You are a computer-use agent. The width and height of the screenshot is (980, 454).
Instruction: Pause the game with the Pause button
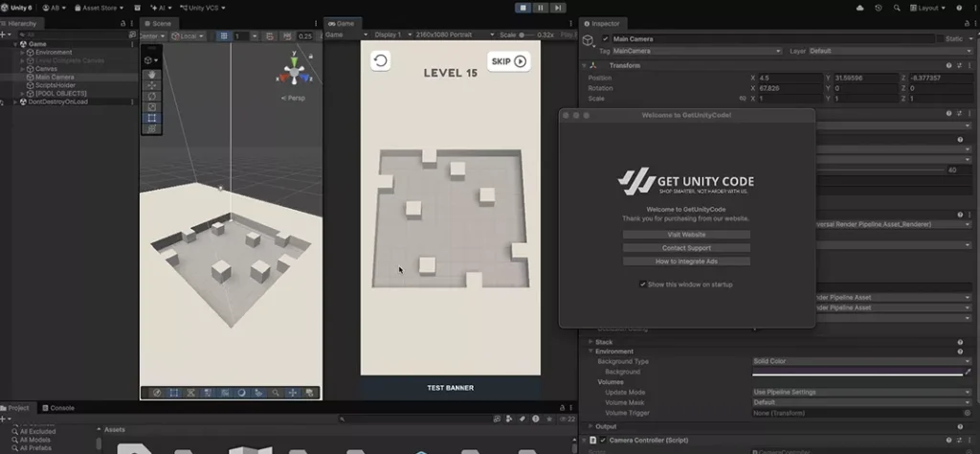coord(541,8)
